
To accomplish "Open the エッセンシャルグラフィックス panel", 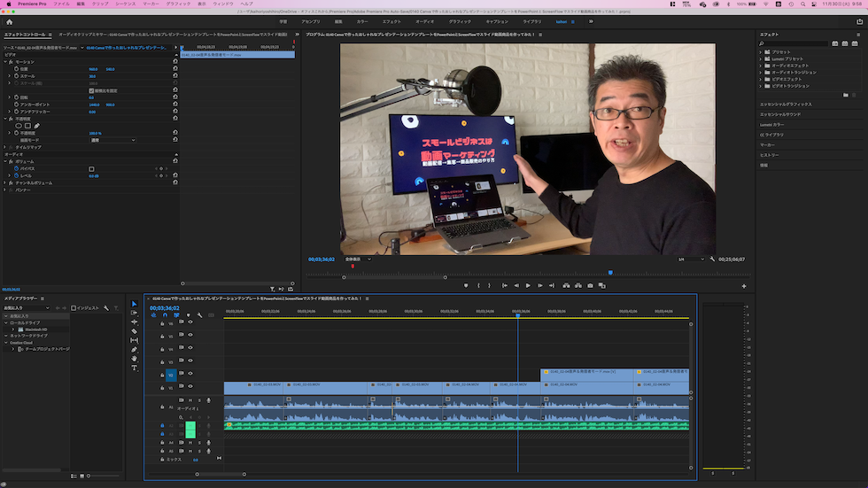I will click(x=786, y=105).
